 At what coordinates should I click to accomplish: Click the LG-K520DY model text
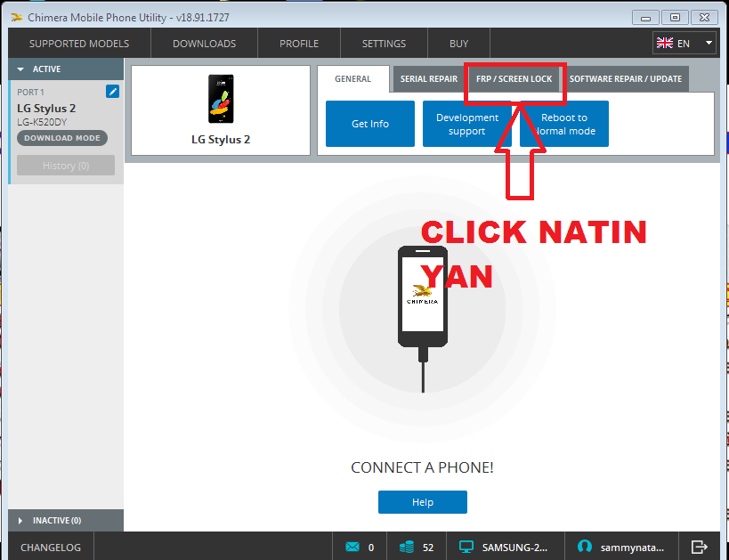(x=42, y=122)
